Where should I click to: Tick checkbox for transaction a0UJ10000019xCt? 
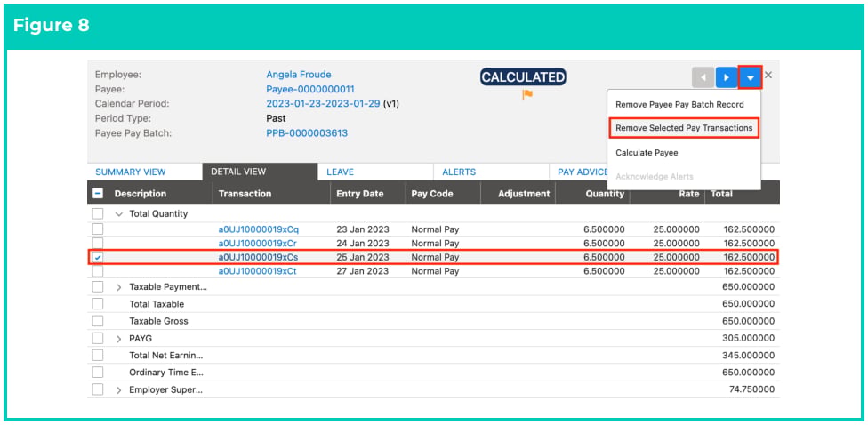[x=98, y=271]
